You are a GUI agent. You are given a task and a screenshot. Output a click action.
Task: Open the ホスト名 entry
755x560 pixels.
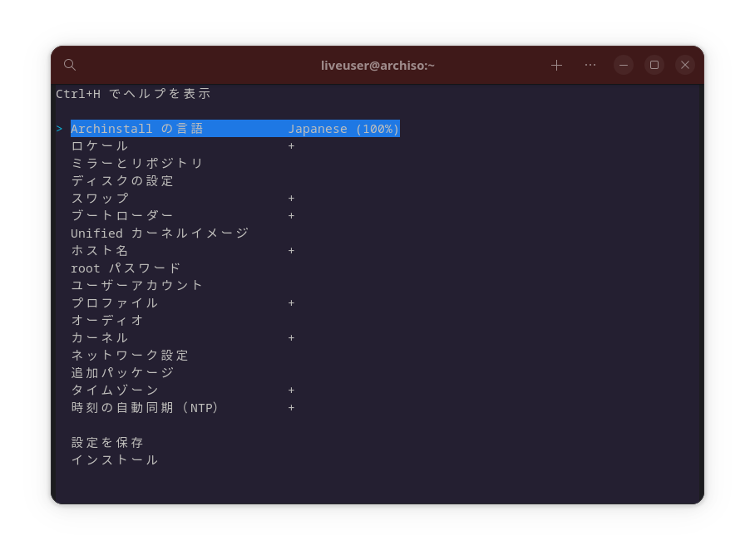(100, 251)
